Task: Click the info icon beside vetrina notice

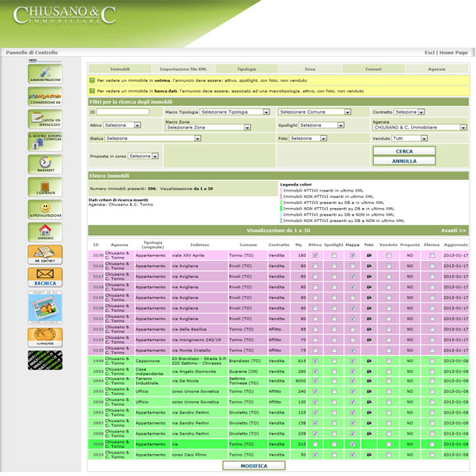Action: click(92, 80)
